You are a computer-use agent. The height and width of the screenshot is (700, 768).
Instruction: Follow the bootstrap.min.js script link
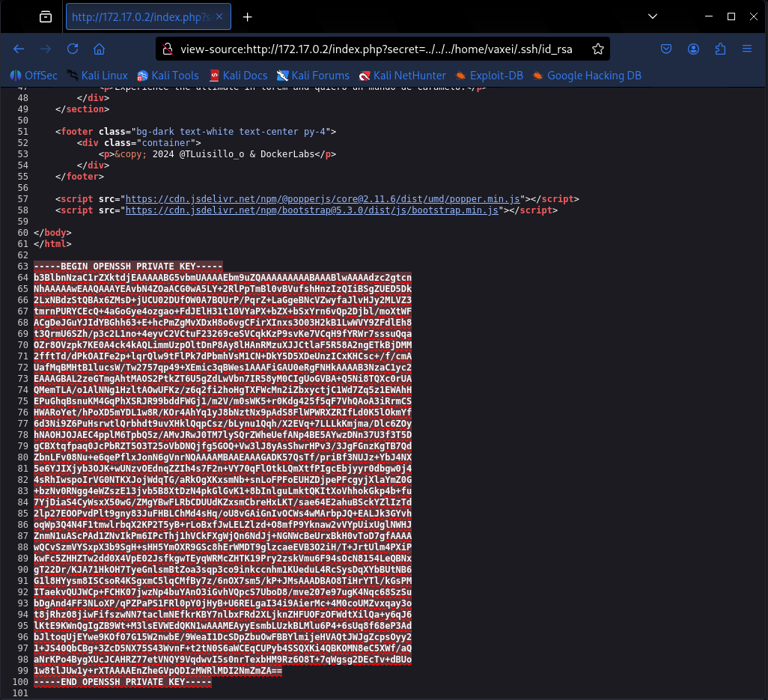click(312, 210)
